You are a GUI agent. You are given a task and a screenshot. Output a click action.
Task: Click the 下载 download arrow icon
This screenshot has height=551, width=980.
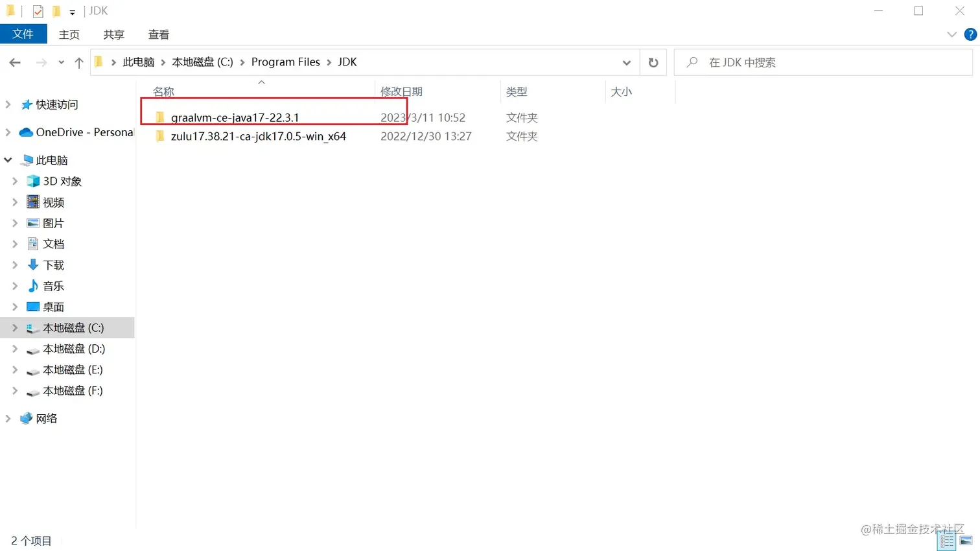click(x=33, y=264)
